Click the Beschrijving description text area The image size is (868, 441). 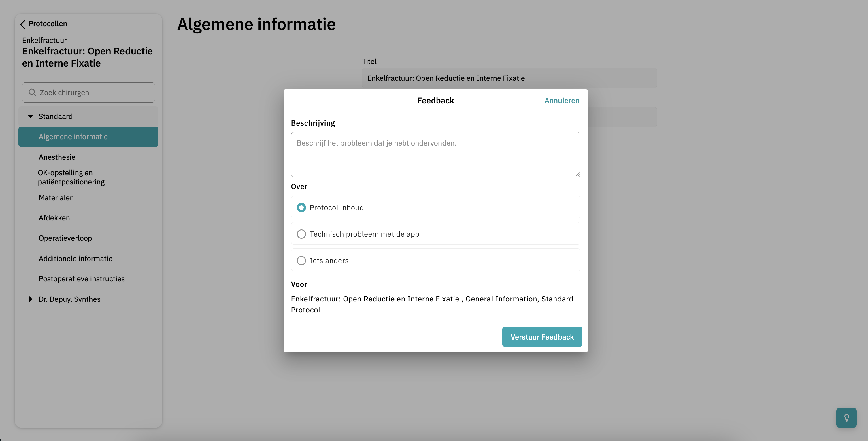point(435,154)
